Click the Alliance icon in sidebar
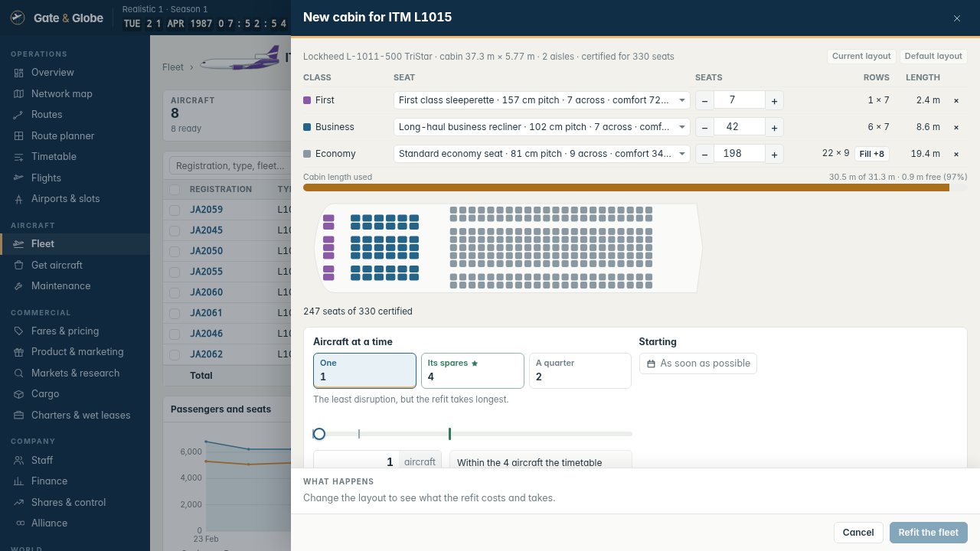 (x=18, y=523)
